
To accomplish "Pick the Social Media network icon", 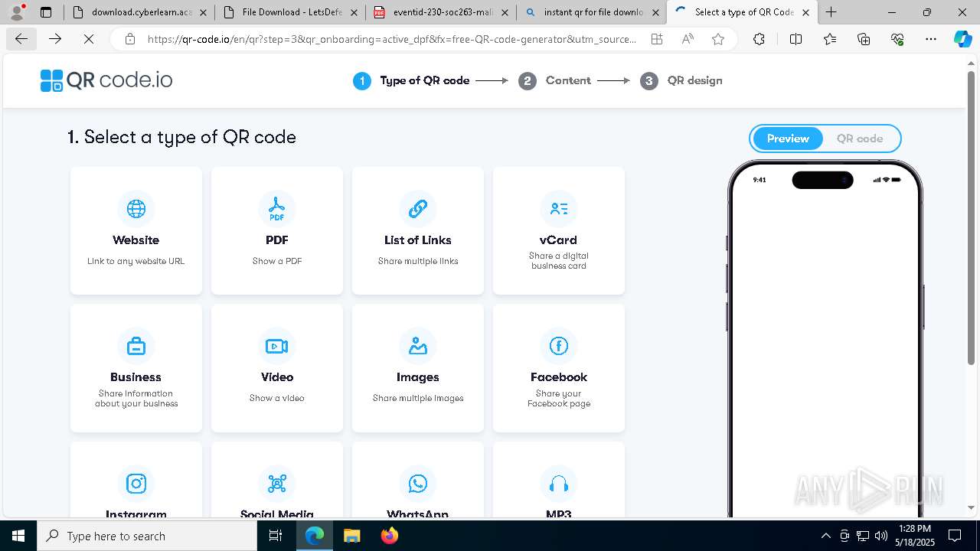I will [x=277, y=483].
